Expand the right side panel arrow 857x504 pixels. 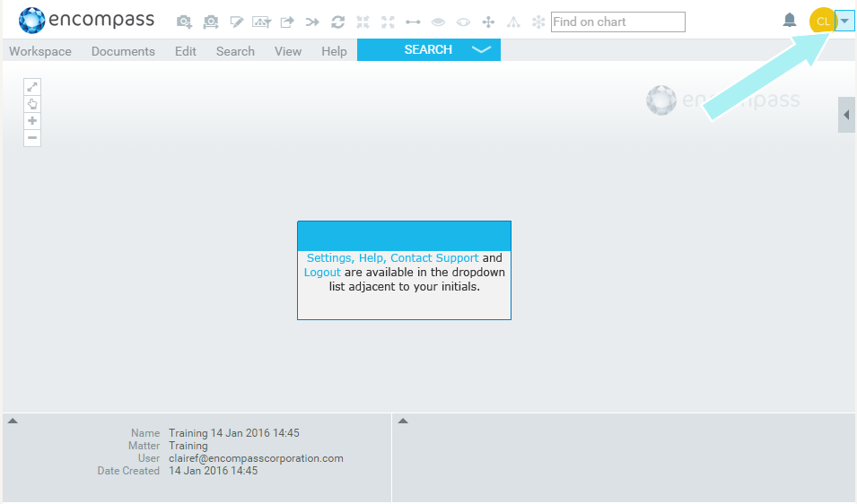click(846, 115)
